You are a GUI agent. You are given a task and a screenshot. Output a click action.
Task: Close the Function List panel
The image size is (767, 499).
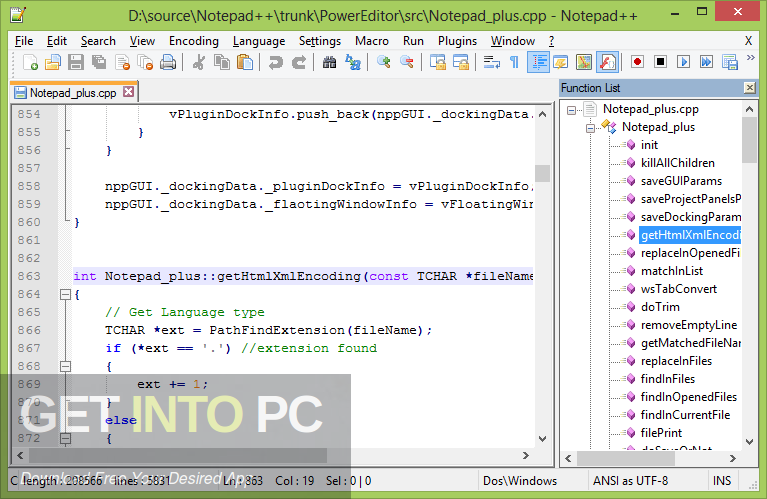(x=749, y=88)
